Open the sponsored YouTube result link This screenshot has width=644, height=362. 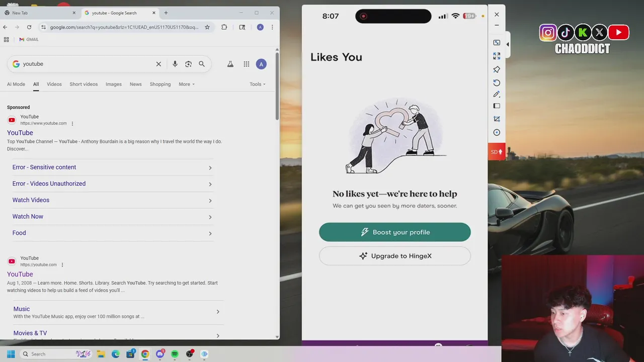[20, 133]
